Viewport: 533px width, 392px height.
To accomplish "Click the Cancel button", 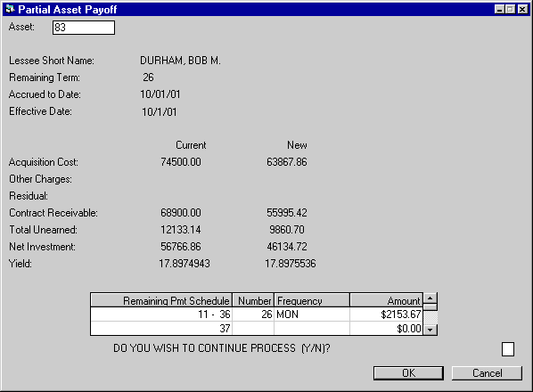I will pyautogui.click(x=487, y=373).
